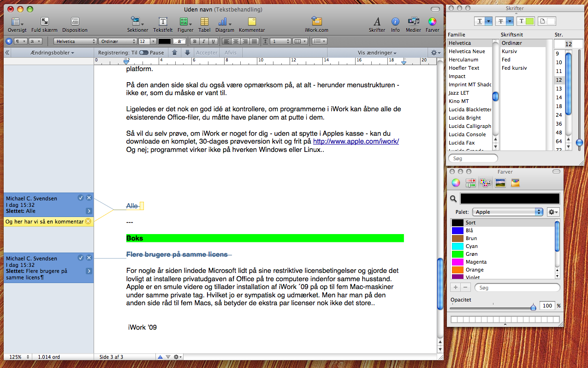Screen dimensions: 588x368
Task: Open the Helvetica font family dropdown
Action: [75, 41]
